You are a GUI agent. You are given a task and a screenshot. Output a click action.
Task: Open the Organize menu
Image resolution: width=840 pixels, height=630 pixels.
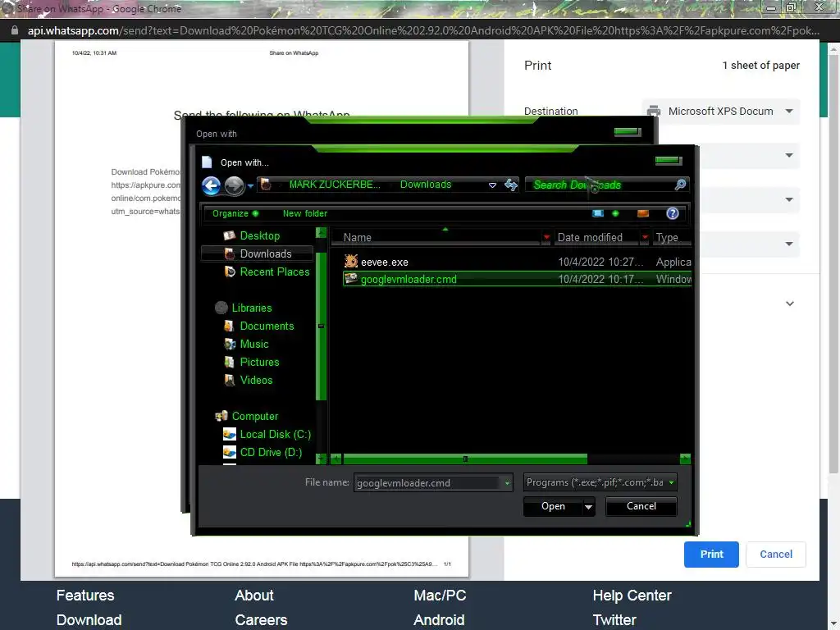click(x=235, y=213)
